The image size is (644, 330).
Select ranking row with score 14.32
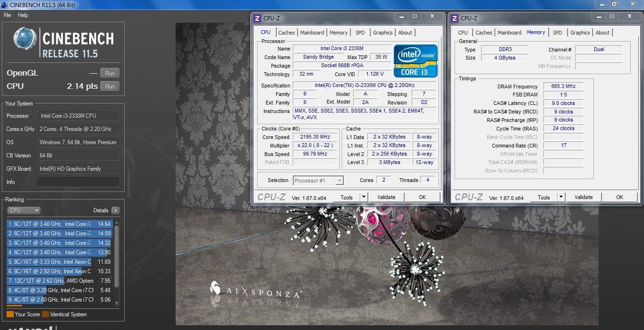click(x=59, y=243)
